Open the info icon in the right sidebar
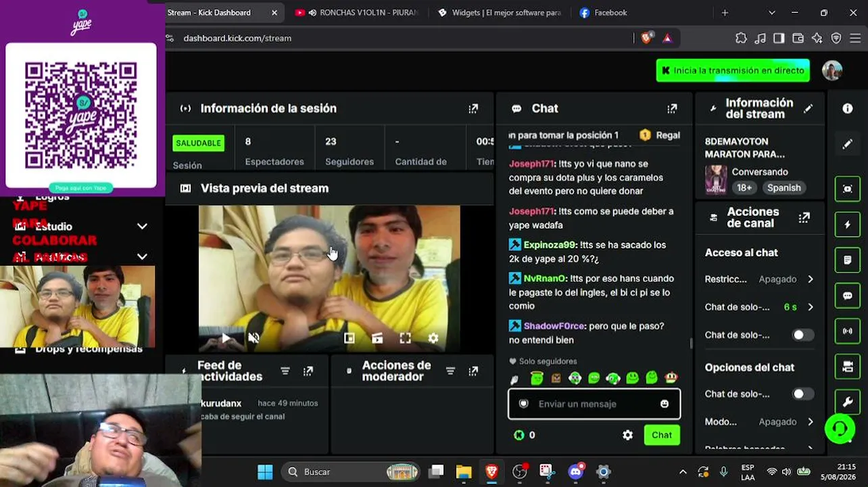 click(848, 108)
